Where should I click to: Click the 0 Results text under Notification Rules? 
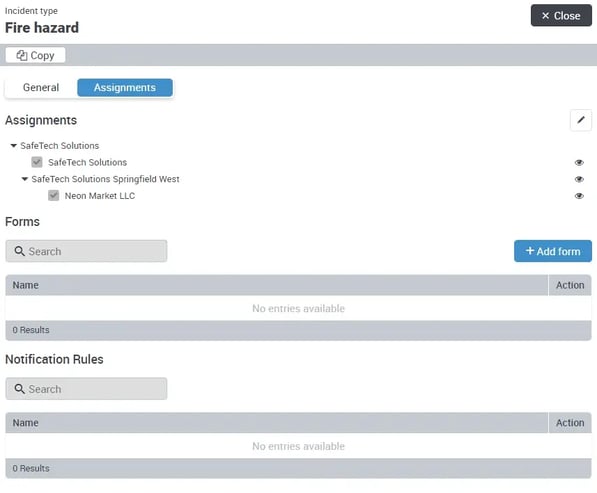(31, 468)
